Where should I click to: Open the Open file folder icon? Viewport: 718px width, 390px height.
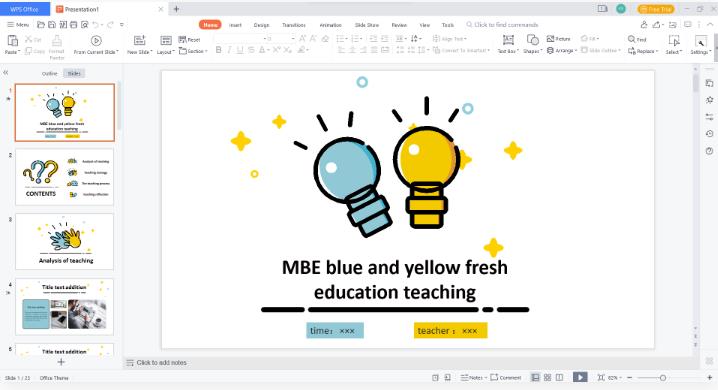pyautogui.click(x=41, y=25)
